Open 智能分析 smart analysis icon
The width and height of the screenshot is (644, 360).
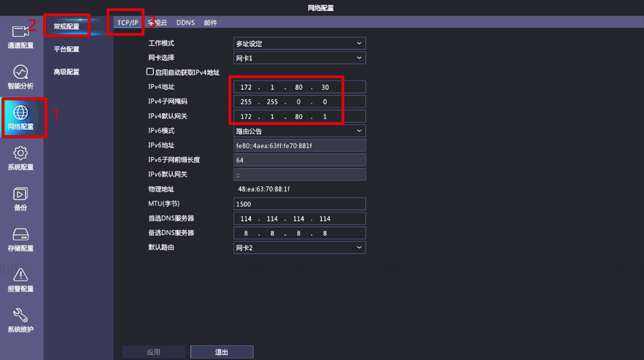tap(20, 72)
